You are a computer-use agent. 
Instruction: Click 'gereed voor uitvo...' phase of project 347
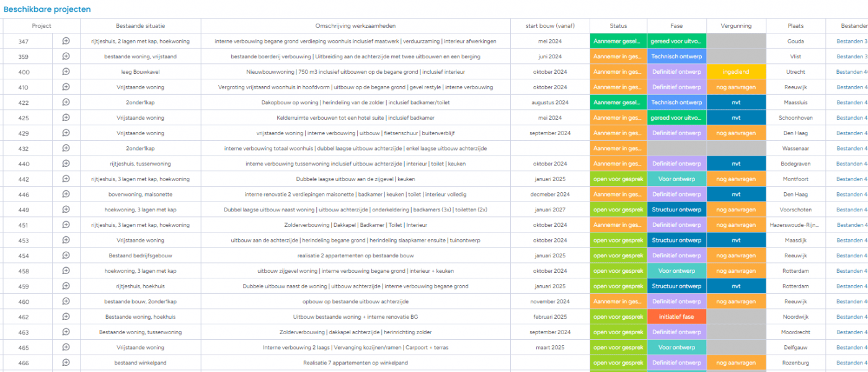click(x=676, y=42)
